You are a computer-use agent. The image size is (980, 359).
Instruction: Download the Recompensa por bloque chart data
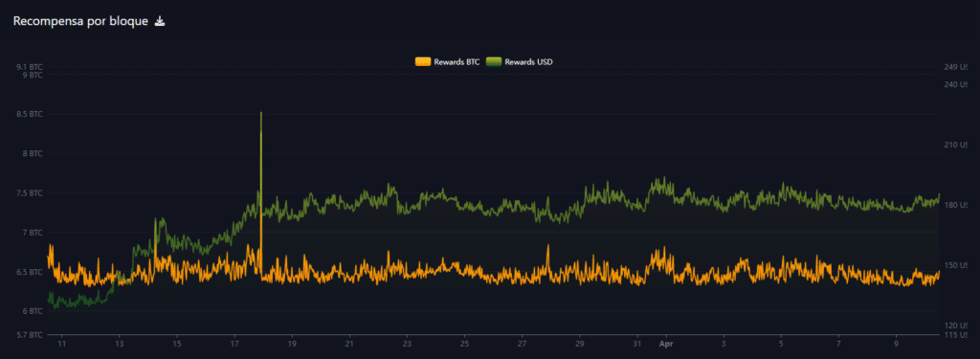click(160, 22)
